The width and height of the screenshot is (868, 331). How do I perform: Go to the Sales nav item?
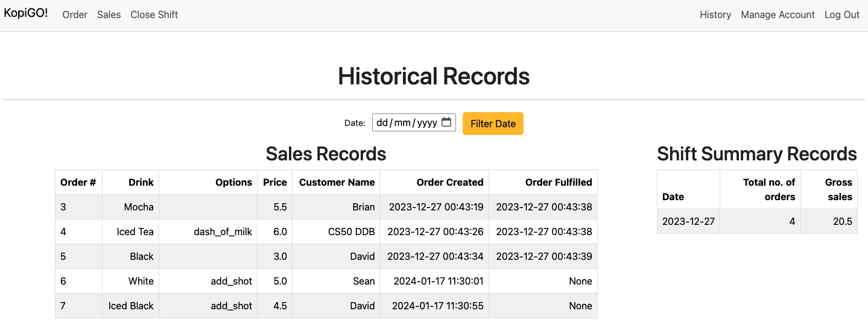click(109, 14)
